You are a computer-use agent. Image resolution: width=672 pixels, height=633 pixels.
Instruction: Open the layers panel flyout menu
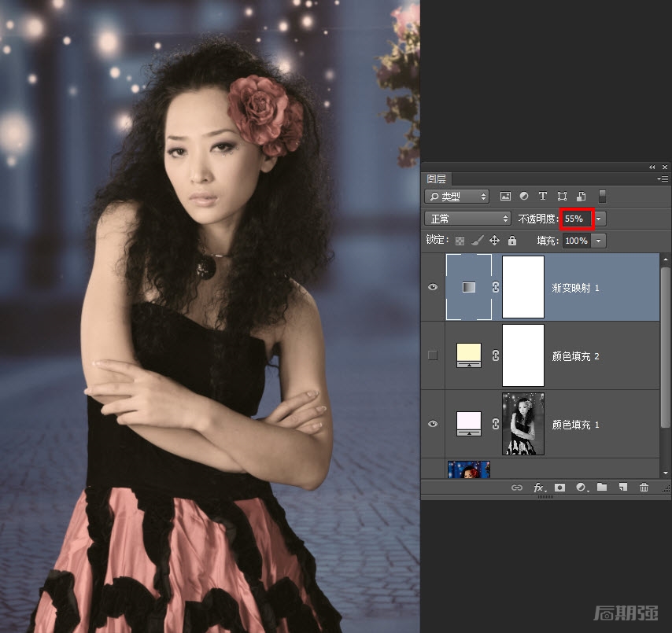click(x=663, y=179)
